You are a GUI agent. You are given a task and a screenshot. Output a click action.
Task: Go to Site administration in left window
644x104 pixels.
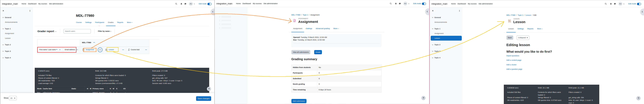pos(56,4)
